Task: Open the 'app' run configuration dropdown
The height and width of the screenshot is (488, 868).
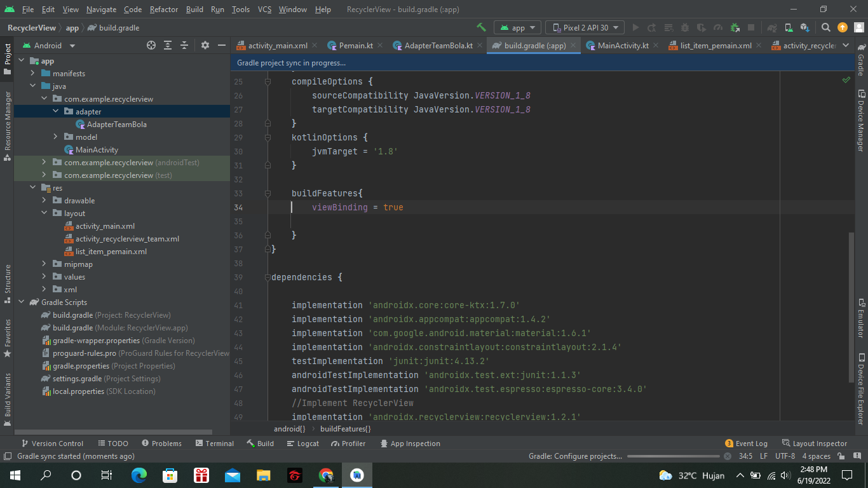Action: coord(517,27)
